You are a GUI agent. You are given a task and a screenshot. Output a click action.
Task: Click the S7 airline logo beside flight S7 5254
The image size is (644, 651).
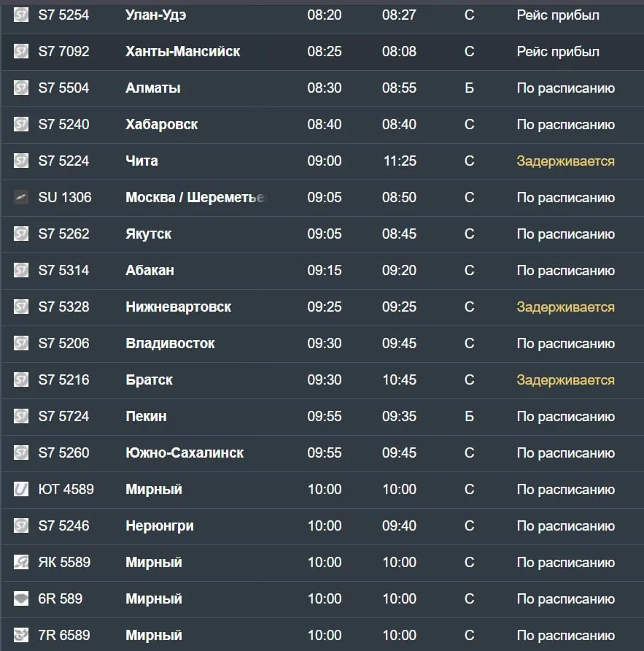click(x=21, y=15)
